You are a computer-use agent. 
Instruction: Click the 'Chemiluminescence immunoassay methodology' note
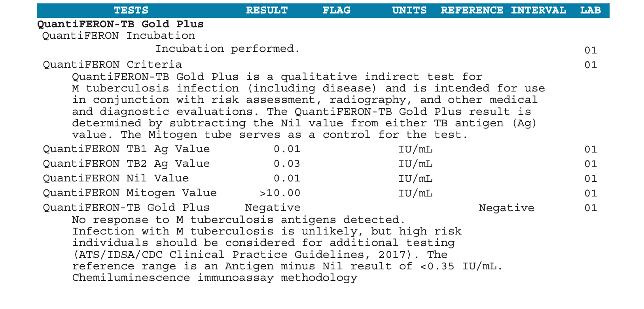coord(214,277)
